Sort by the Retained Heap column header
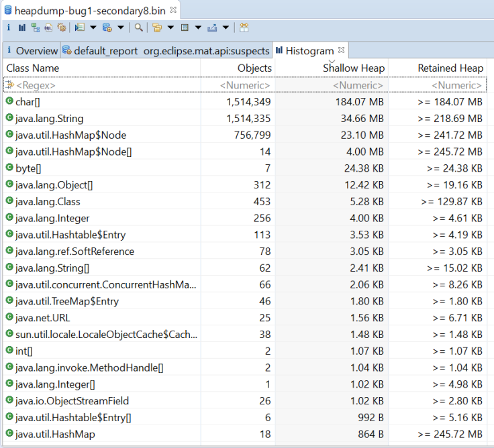Screen dimensions: 494x448 tap(450, 68)
